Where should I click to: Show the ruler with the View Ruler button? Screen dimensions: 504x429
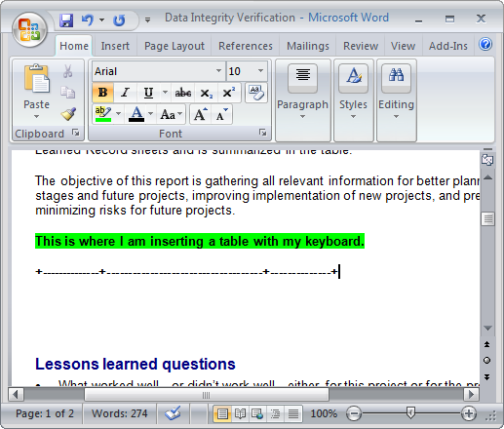[x=487, y=160]
